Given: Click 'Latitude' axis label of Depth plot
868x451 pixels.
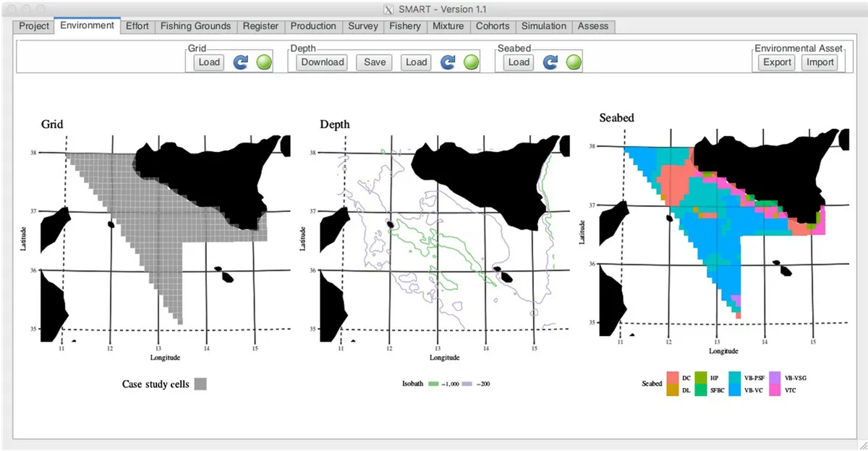Looking at the screenshot, I should pyautogui.click(x=303, y=240).
